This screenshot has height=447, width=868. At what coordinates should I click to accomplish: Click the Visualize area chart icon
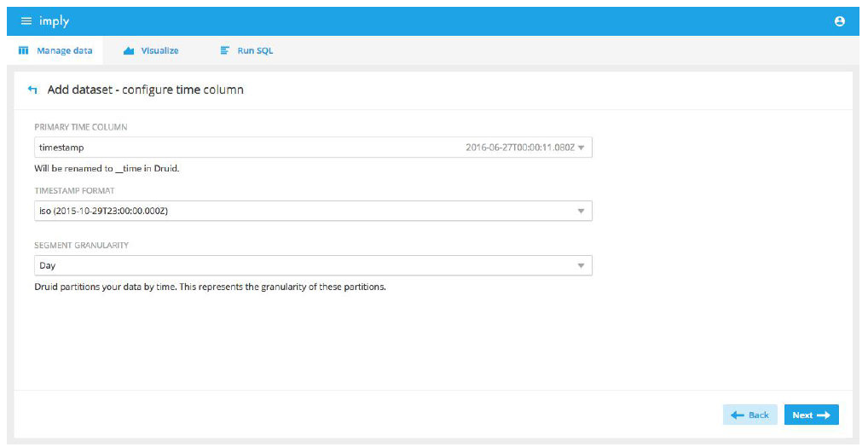pos(129,51)
